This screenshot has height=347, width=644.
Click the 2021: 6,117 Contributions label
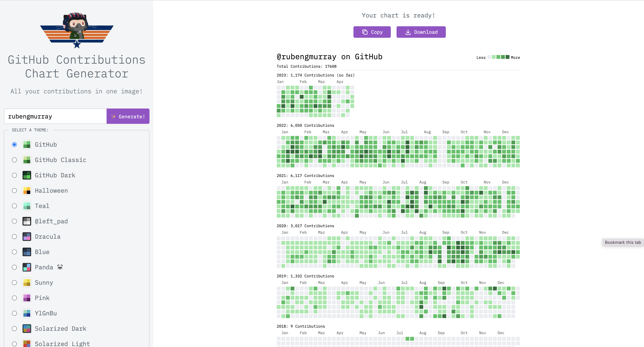tap(305, 175)
